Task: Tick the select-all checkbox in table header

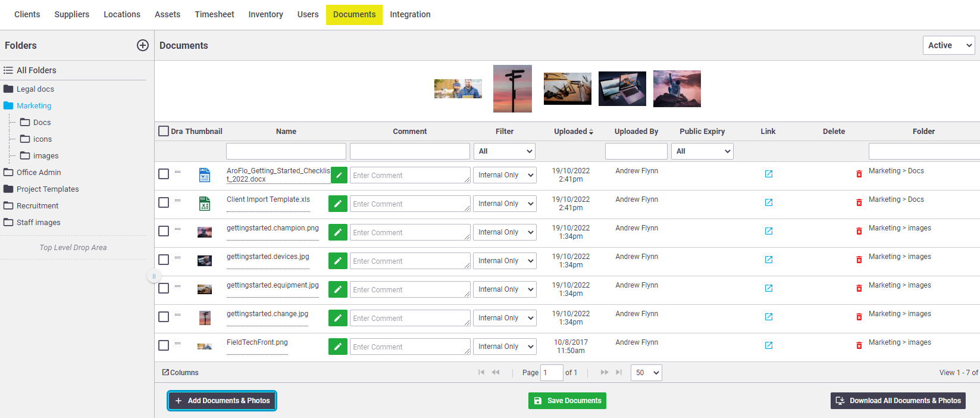Action: pyautogui.click(x=164, y=131)
